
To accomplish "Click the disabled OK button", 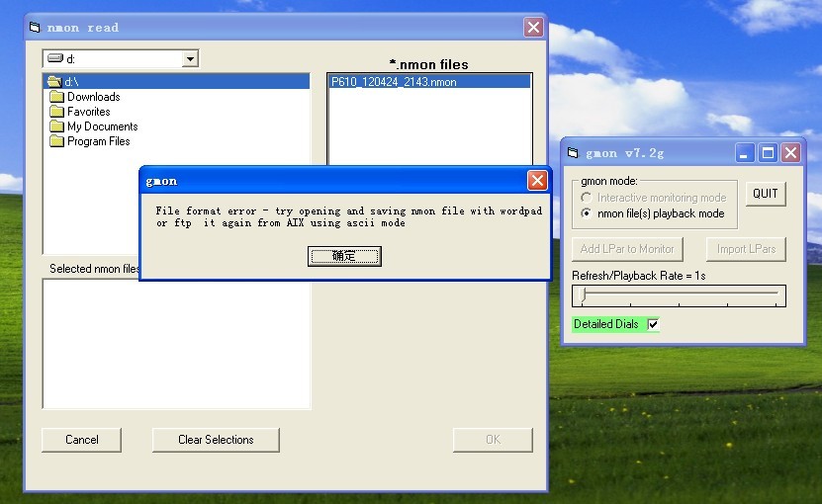I will 493,440.
